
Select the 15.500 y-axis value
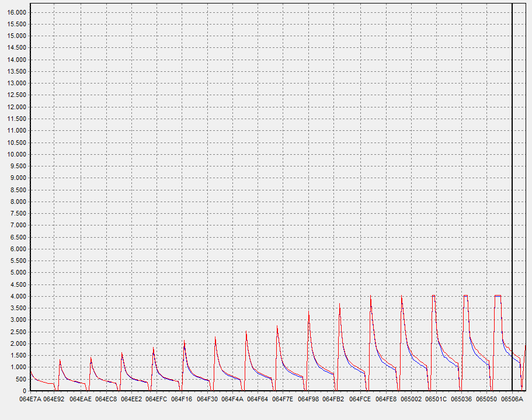16,25
